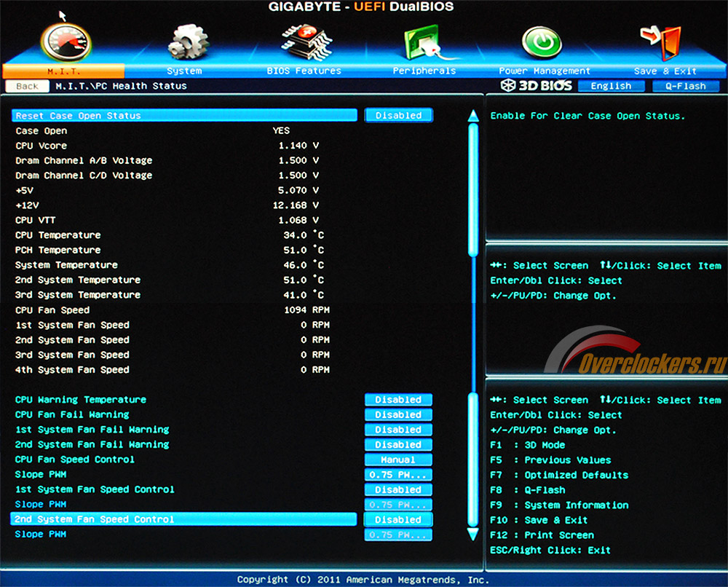This screenshot has height=587, width=728.
Task: Click the CPU VTT 1.068 V row
Action: click(x=167, y=220)
